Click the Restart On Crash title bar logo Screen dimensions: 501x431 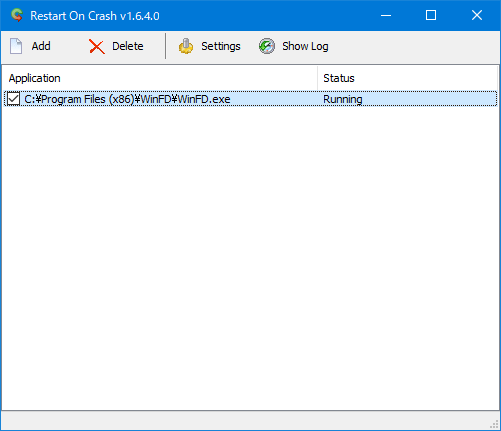pyautogui.click(x=17, y=15)
